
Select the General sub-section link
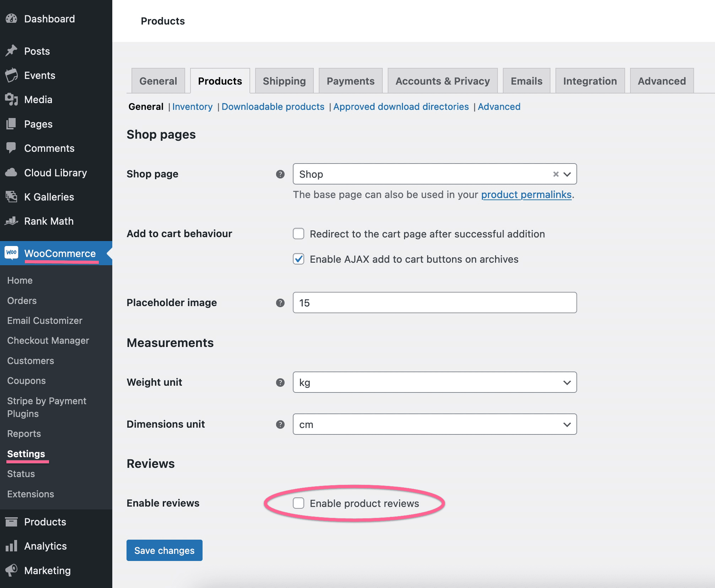pyautogui.click(x=146, y=107)
